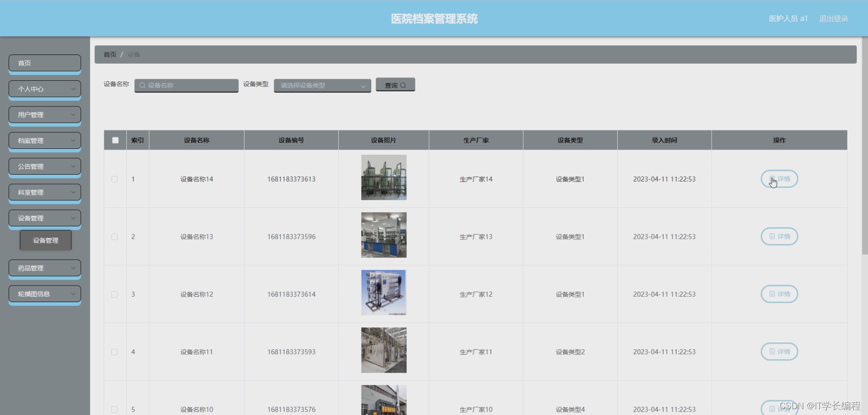Screen dimensions: 868x415
Task: Check the checkbox for row index 1
Action: (115, 179)
